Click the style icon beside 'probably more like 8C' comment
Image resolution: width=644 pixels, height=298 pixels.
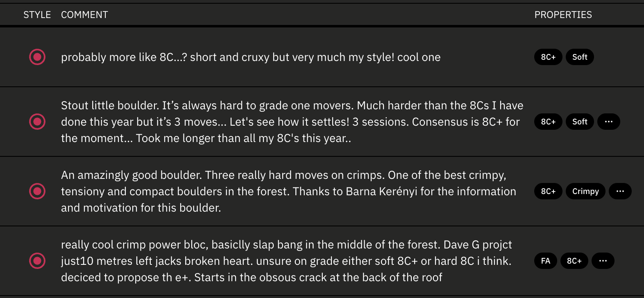(x=37, y=57)
